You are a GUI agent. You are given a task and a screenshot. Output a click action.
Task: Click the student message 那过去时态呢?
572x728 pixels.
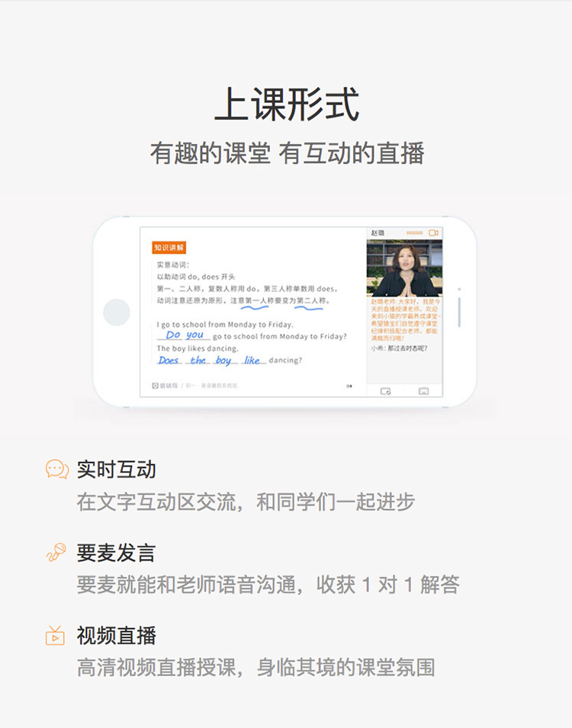pyautogui.click(x=399, y=348)
